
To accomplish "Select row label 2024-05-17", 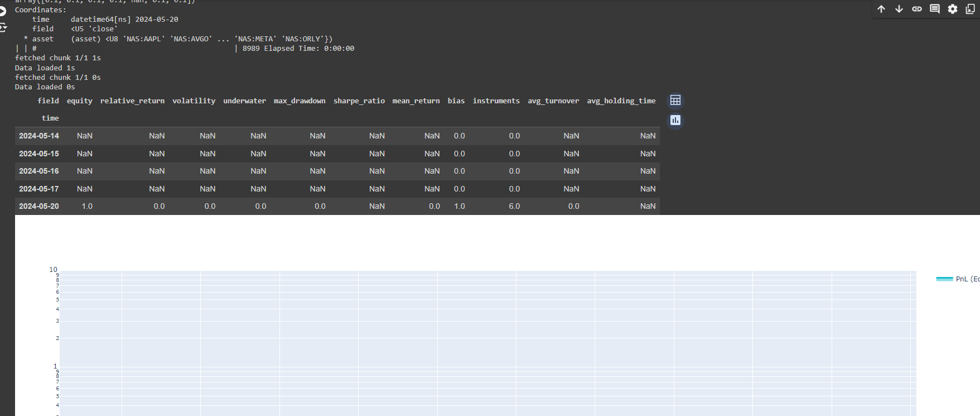I will 39,189.
